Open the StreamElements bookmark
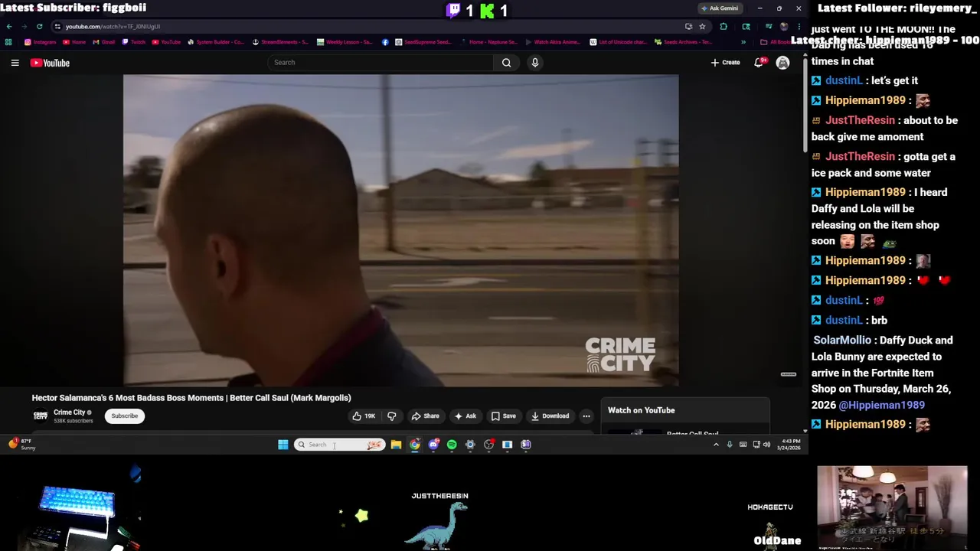This screenshot has width=980, height=551. (x=280, y=42)
